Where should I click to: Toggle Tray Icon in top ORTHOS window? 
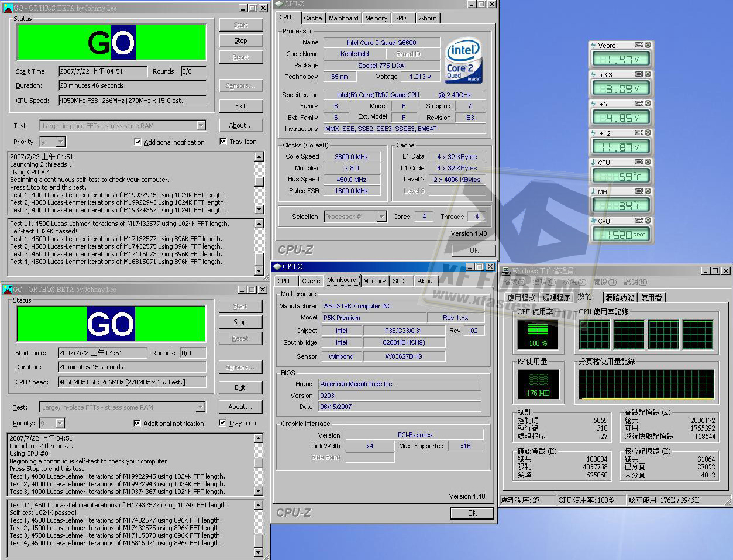click(x=223, y=141)
